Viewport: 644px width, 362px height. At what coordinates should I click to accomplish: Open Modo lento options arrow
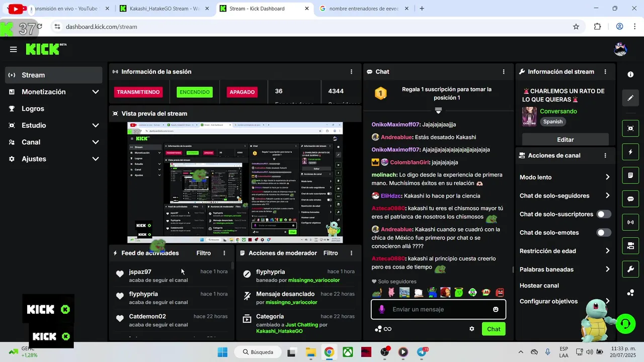coord(607,177)
